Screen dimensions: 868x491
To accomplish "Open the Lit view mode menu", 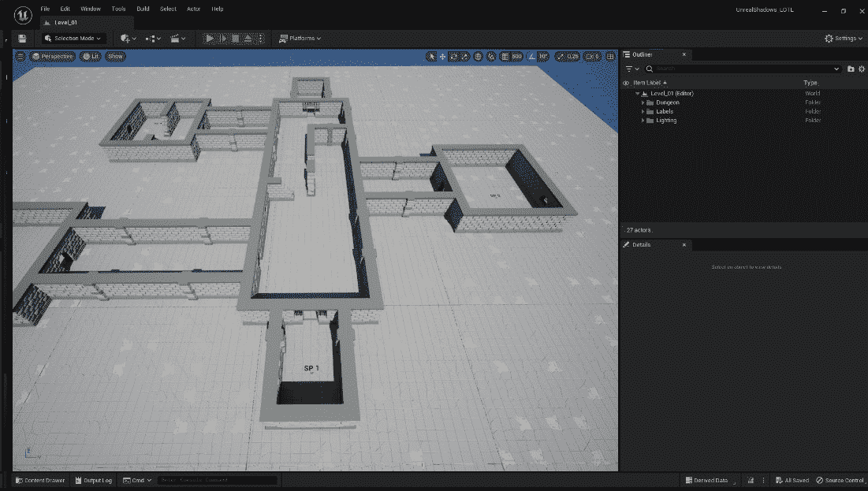I will pyautogui.click(x=90, y=57).
